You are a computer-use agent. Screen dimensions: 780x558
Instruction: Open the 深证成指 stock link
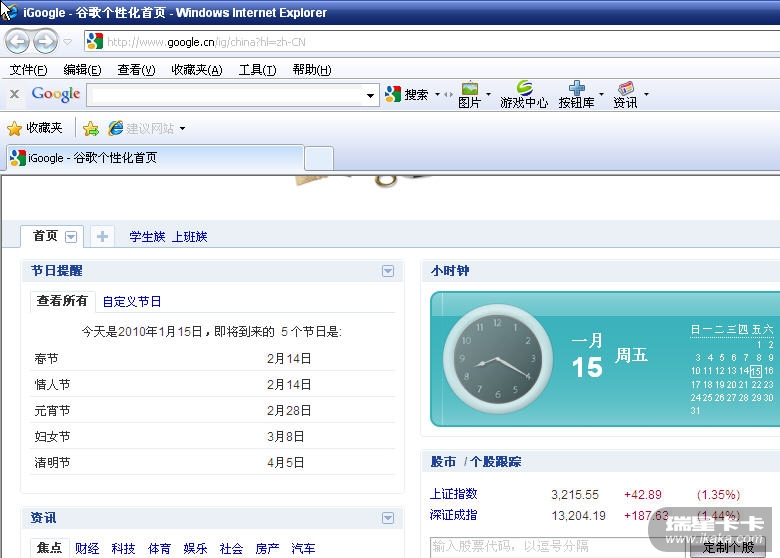point(453,515)
